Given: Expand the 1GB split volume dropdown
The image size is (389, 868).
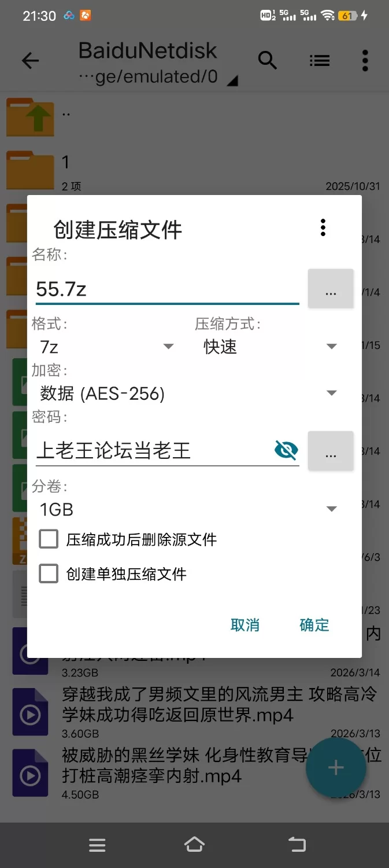Looking at the screenshot, I should (x=188, y=509).
